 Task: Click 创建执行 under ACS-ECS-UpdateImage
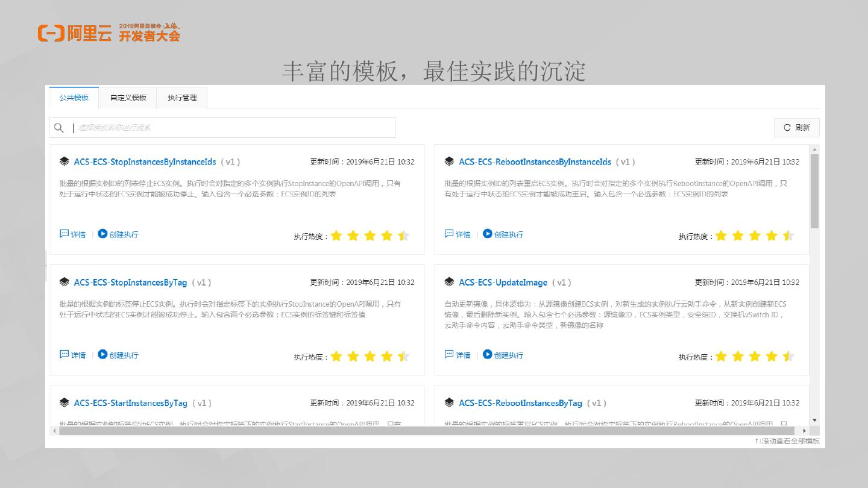click(508, 355)
